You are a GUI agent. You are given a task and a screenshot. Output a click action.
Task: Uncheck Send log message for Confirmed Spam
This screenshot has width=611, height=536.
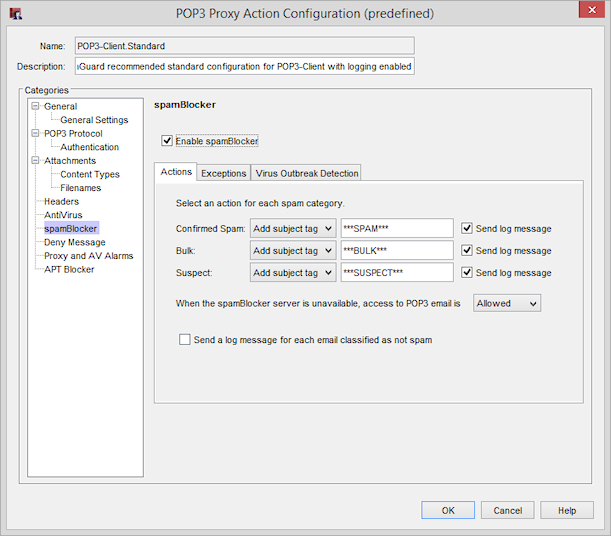[468, 228]
